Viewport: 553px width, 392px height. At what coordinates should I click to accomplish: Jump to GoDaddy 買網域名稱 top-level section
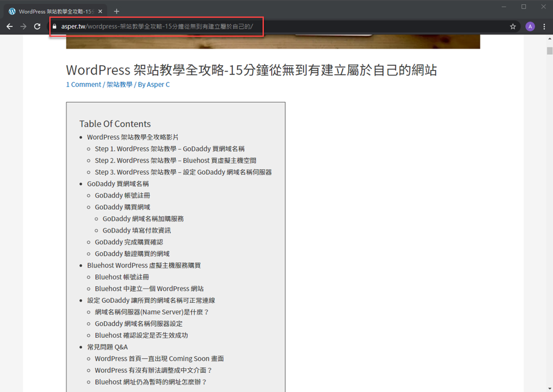(x=117, y=184)
